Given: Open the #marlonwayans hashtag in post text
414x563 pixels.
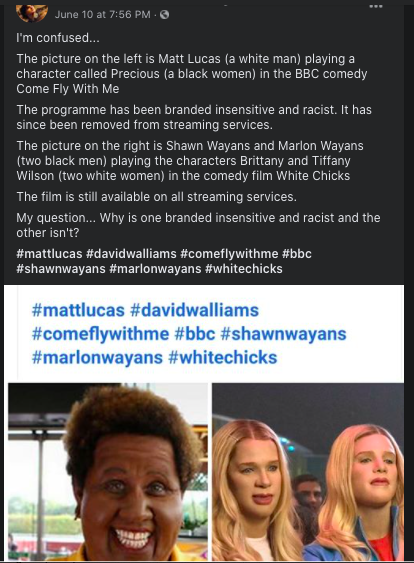Looking at the screenshot, I should pyautogui.click(x=155, y=269).
